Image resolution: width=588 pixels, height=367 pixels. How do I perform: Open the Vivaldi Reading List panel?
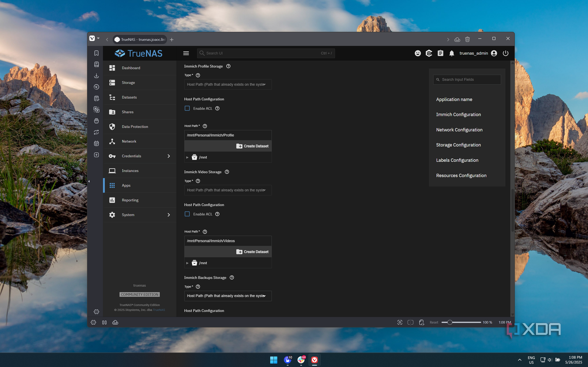pyautogui.click(x=96, y=64)
